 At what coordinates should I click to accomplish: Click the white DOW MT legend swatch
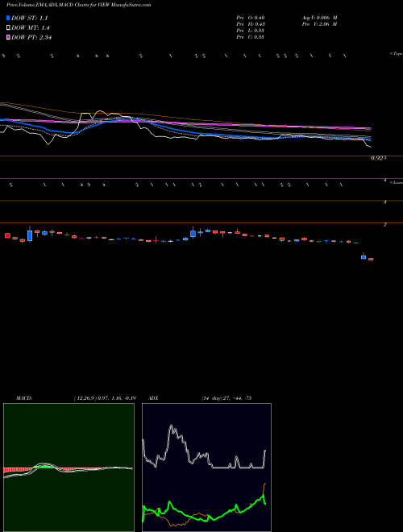[x=8, y=28]
